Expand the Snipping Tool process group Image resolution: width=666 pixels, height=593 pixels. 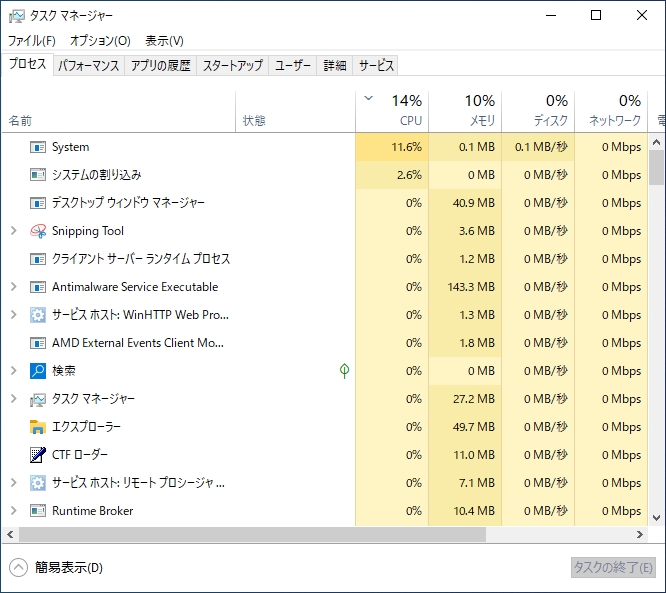pyautogui.click(x=14, y=231)
